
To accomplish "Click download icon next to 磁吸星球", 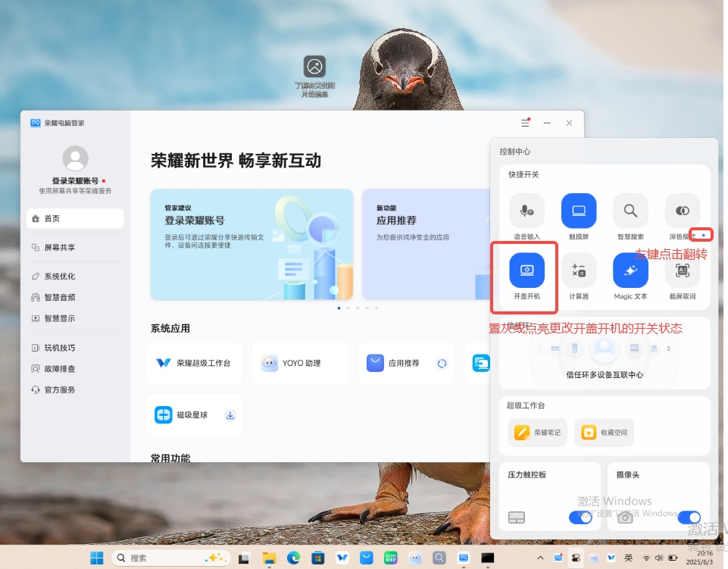I will pyautogui.click(x=230, y=415).
